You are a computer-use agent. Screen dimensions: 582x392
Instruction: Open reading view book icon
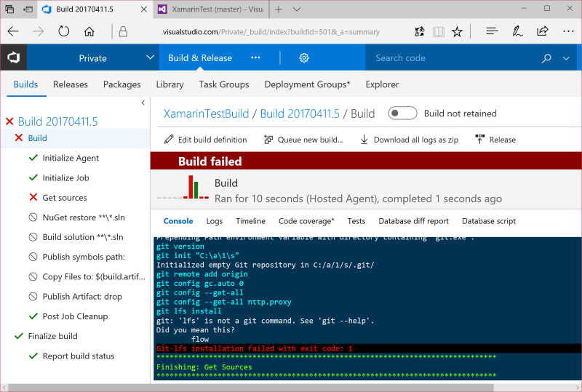point(439,31)
